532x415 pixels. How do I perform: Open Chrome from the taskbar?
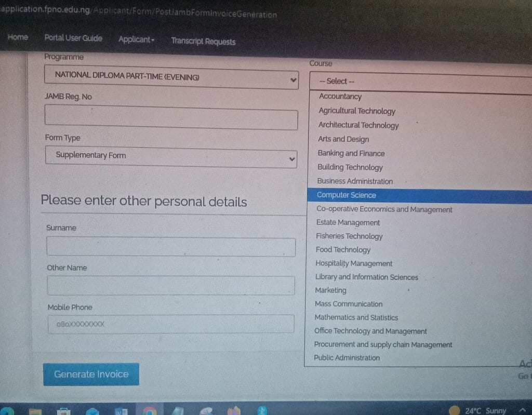tap(150, 411)
